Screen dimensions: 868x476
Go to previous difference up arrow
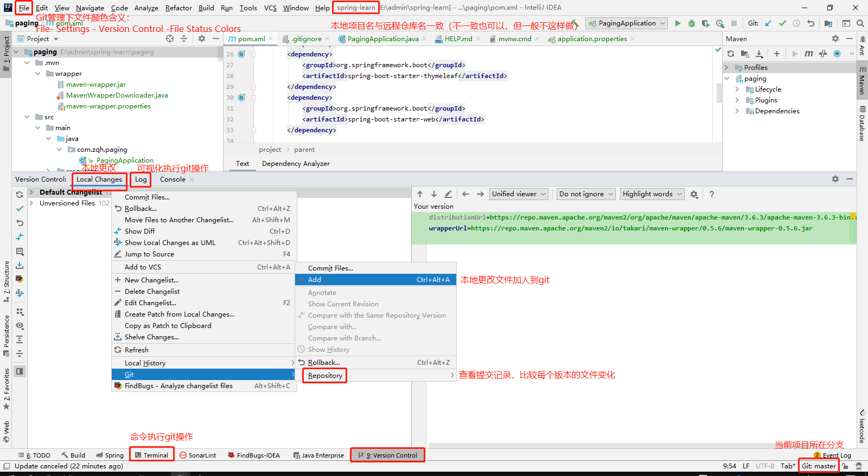pos(420,194)
